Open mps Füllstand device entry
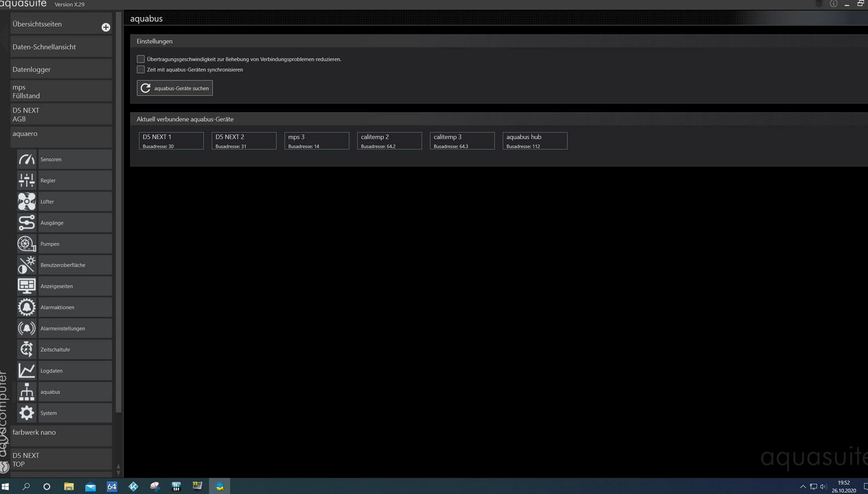 [x=61, y=91]
